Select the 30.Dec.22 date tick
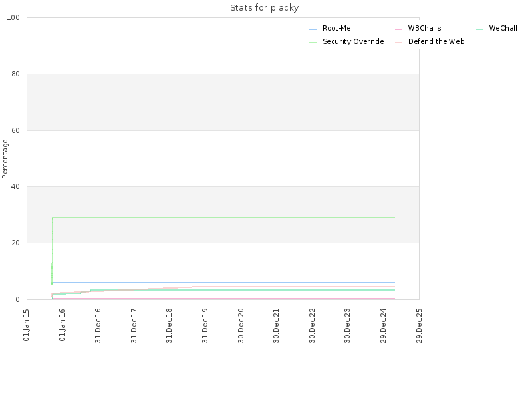532x399 pixels. point(312,326)
